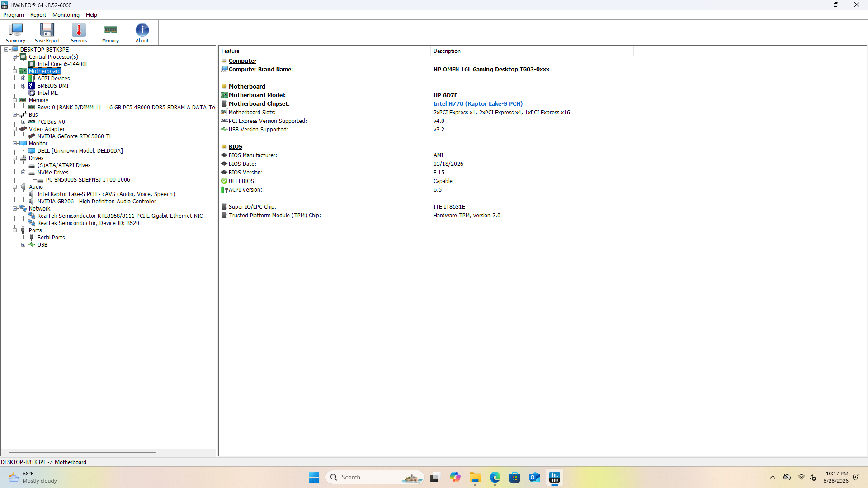The image size is (868, 488).
Task: Open Microsoft Edge from taskbar
Action: (x=495, y=477)
